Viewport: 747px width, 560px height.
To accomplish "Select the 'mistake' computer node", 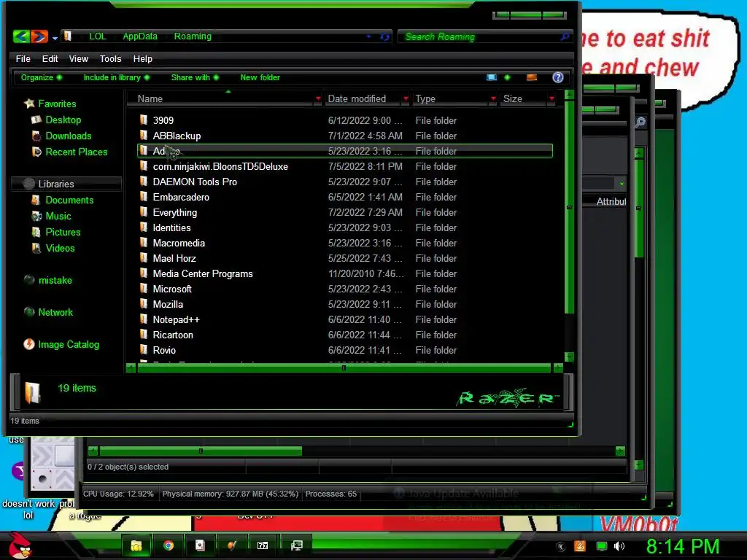I will tap(55, 281).
